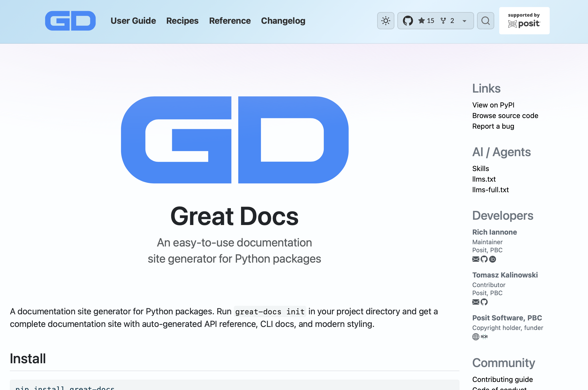Open the 'Report a bug' link
The image size is (588, 390).
(493, 126)
